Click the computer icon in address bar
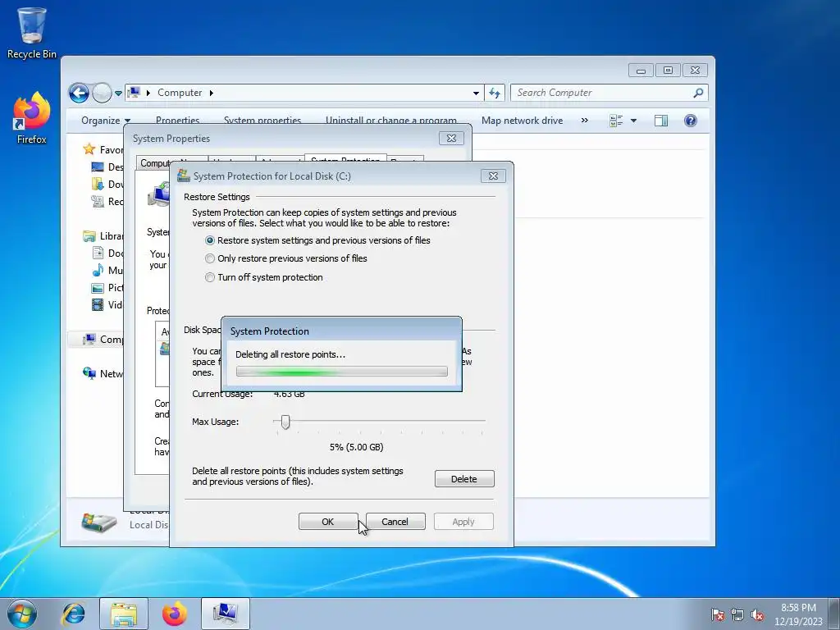 (x=135, y=92)
